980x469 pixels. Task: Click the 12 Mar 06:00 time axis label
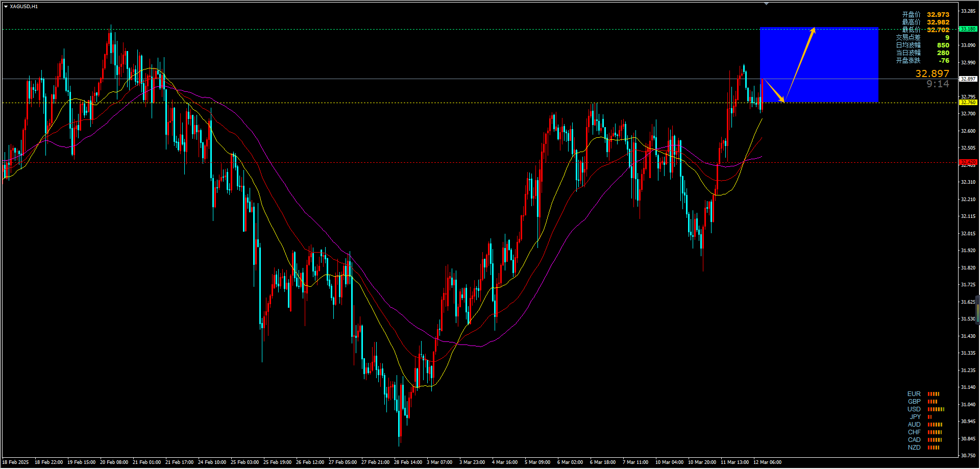click(x=767, y=462)
